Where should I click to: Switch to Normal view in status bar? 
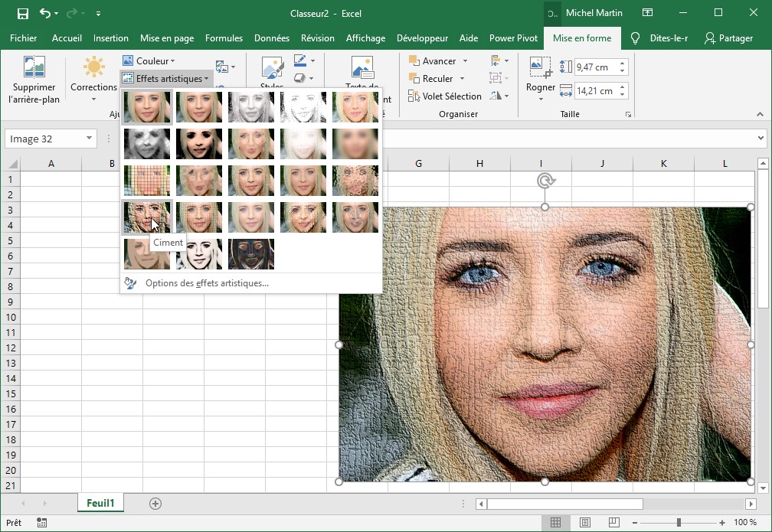556,523
